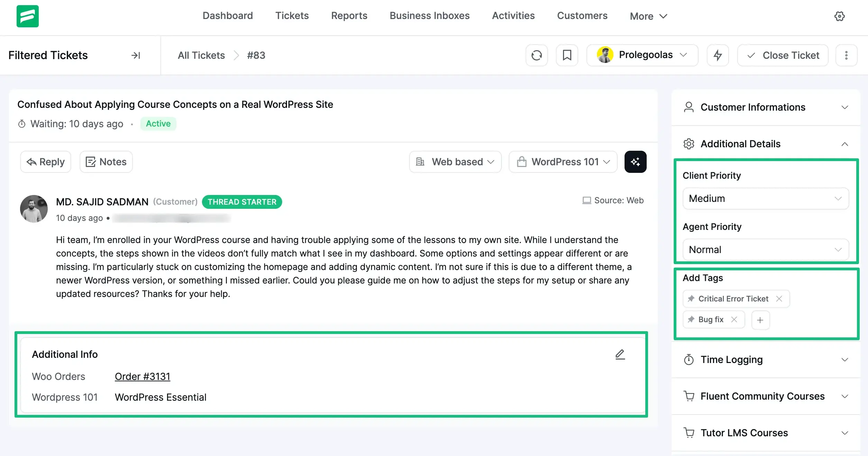Remove the Critical Error Ticket tag
Image resolution: width=868 pixels, height=456 pixels.
pos(780,299)
